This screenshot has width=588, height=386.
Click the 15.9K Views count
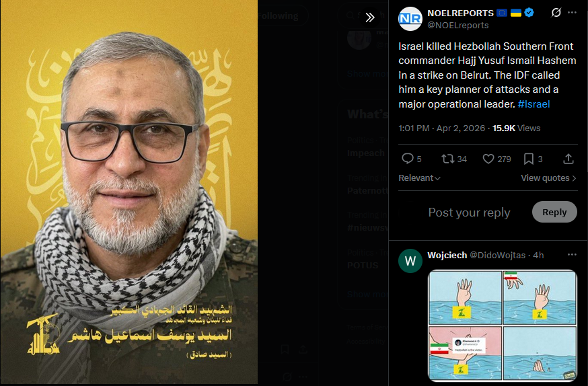point(517,128)
